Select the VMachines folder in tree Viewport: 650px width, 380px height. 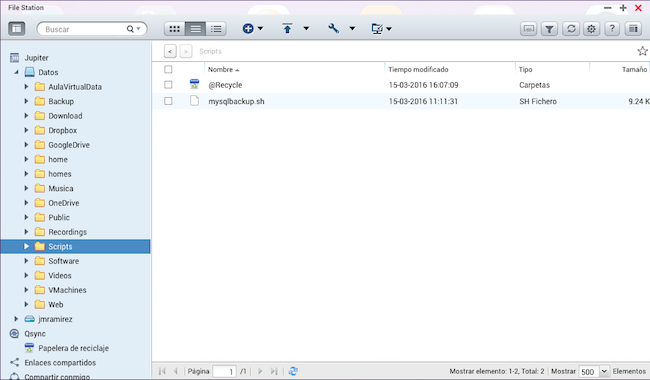pos(67,290)
